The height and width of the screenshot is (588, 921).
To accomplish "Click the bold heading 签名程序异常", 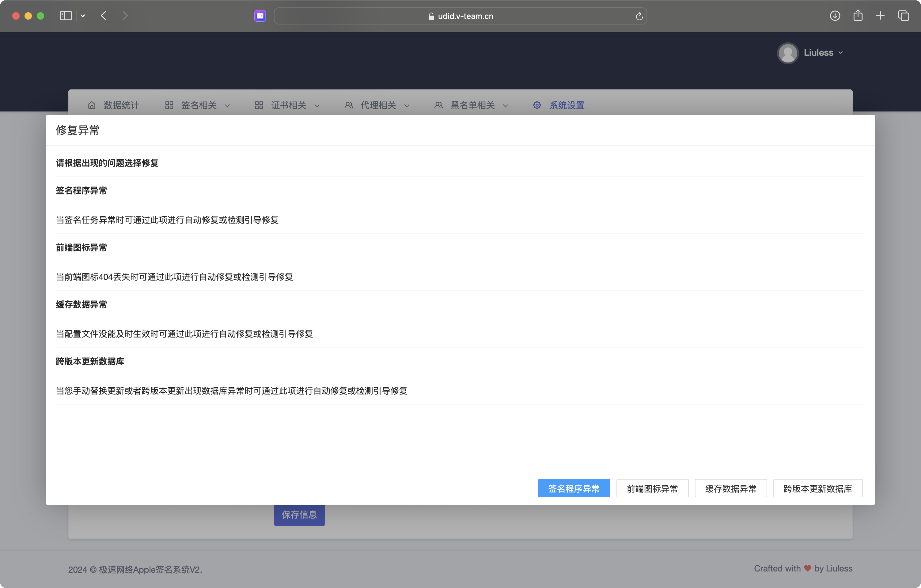I will (x=81, y=190).
